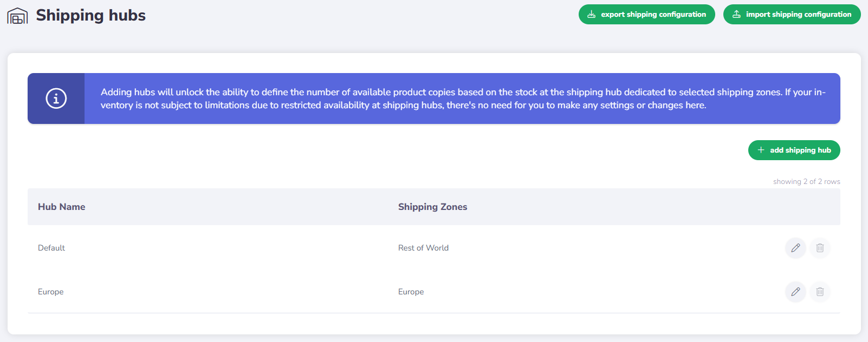The height and width of the screenshot is (342, 868).
Task: Click the Rest of World zone cell
Action: 423,248
